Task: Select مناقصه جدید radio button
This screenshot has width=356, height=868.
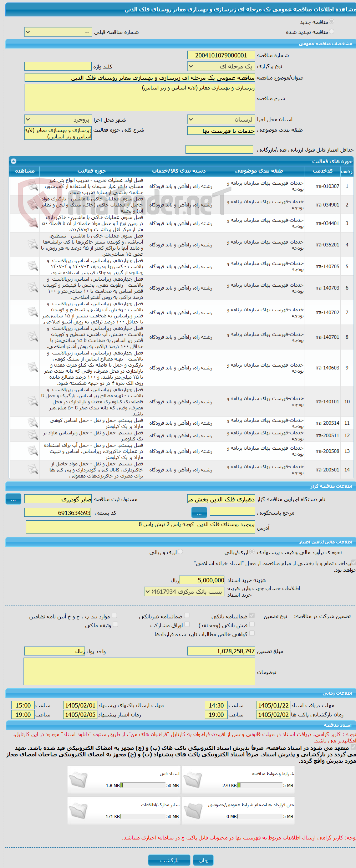Action: [x=332, y=22]
